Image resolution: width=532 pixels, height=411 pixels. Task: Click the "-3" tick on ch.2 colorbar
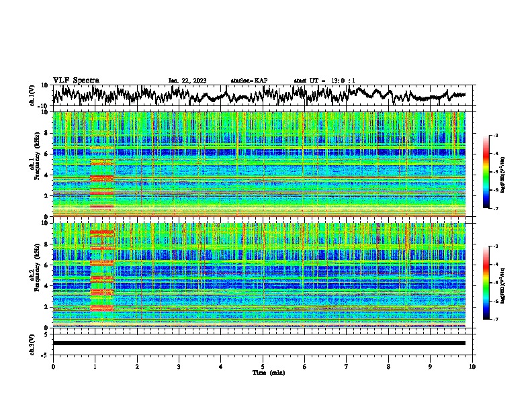[x=496, y=246]
